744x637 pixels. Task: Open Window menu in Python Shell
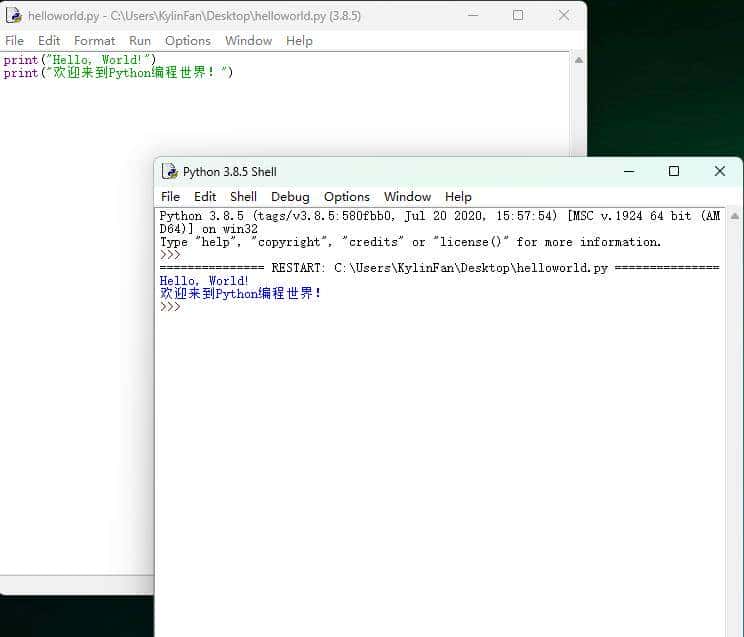(x=407, y=197)
